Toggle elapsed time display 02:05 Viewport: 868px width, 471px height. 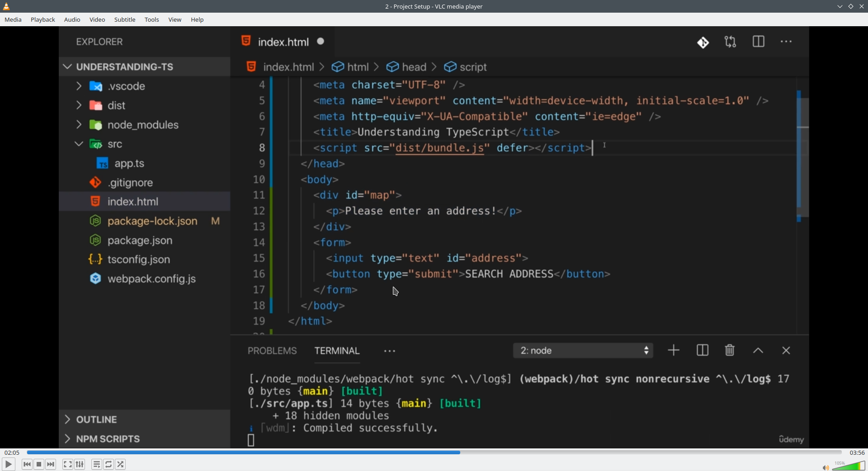pos(12,452)
